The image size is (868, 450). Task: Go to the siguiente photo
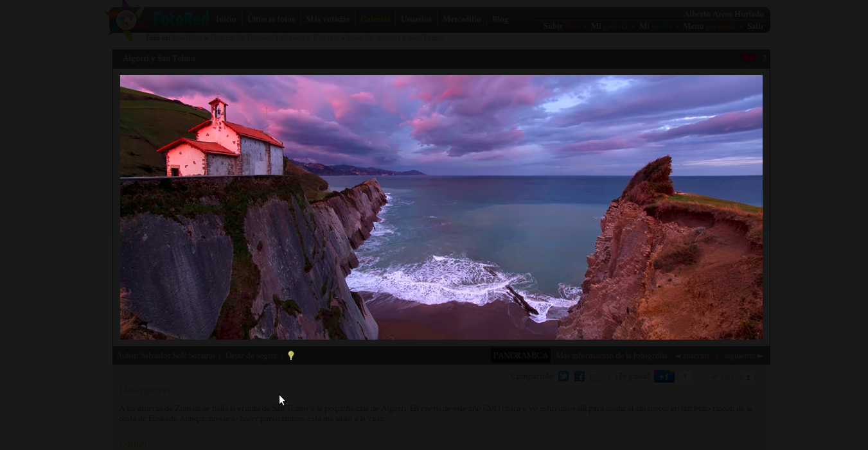pyautogui.click(x=743, y=356)
